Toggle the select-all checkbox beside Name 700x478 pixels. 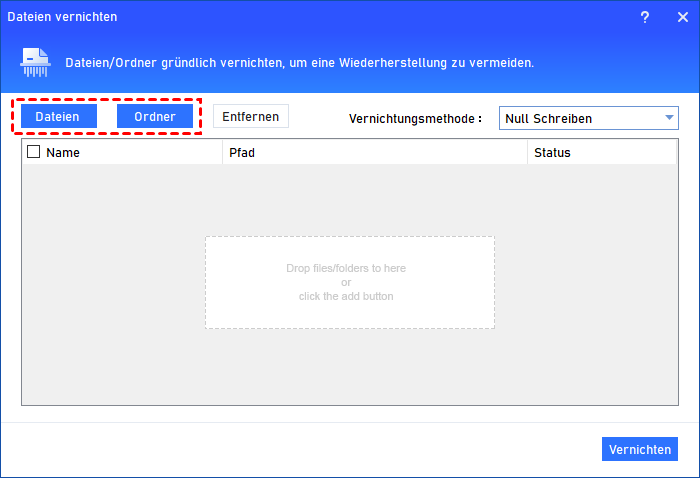(34, 153)
